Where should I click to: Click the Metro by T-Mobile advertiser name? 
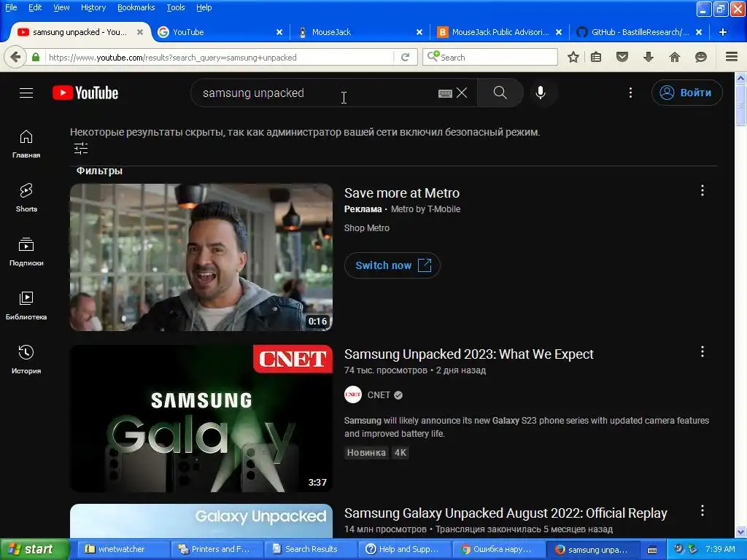(425, 209)
